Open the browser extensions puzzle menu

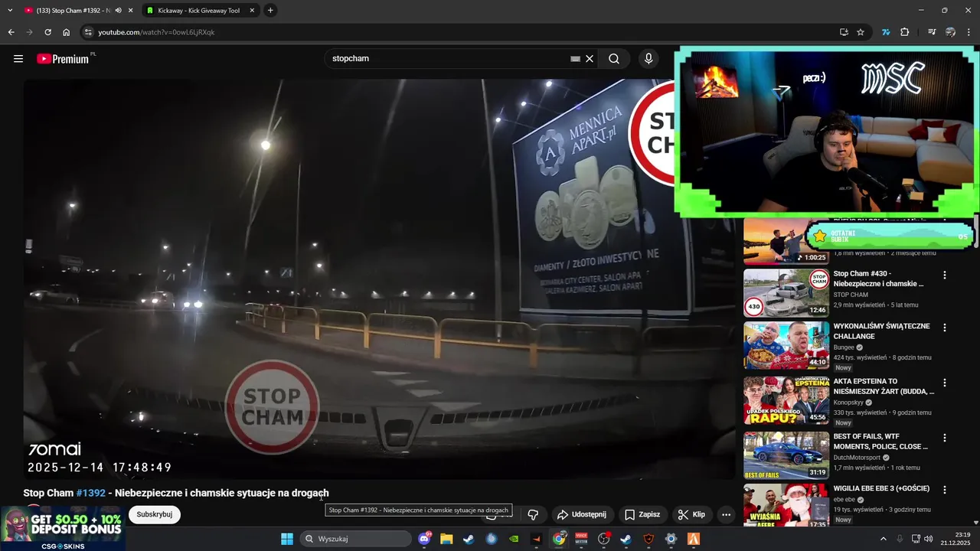coord(904,32)
